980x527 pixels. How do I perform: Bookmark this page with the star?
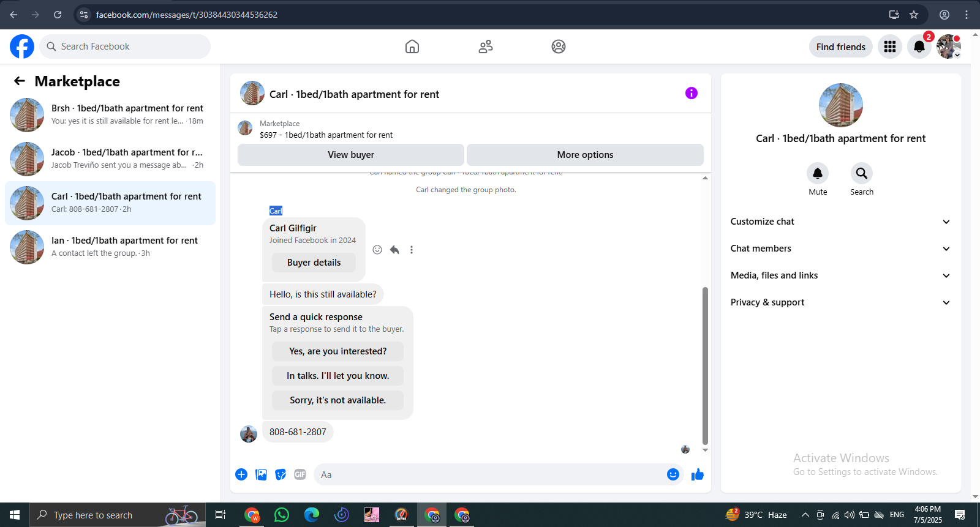(x=914, y=15)
